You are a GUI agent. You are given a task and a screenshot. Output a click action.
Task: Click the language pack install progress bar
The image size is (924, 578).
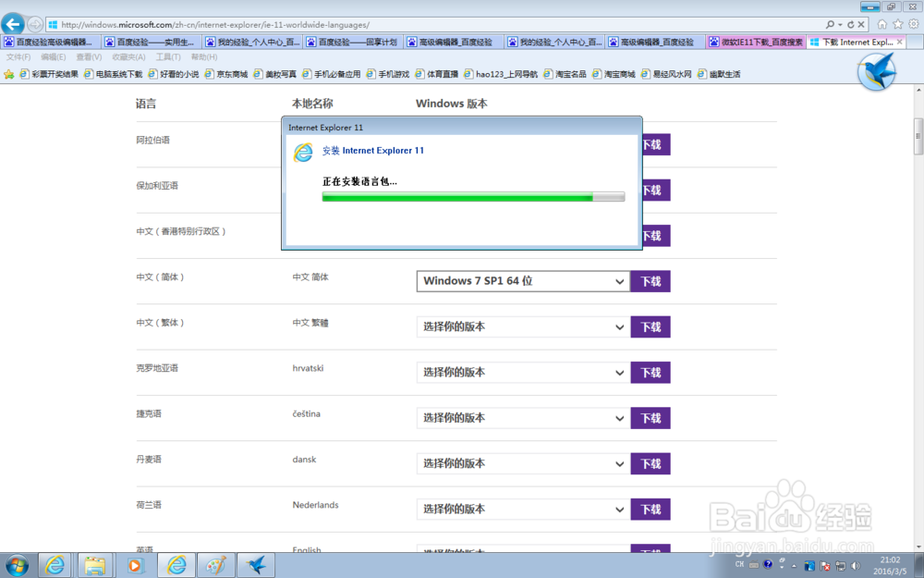pos(473,197)
